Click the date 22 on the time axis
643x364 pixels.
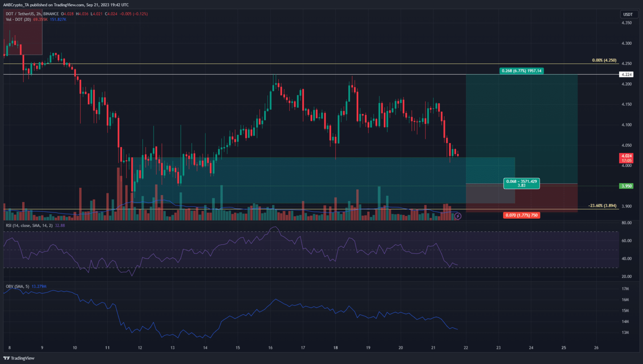466,348
